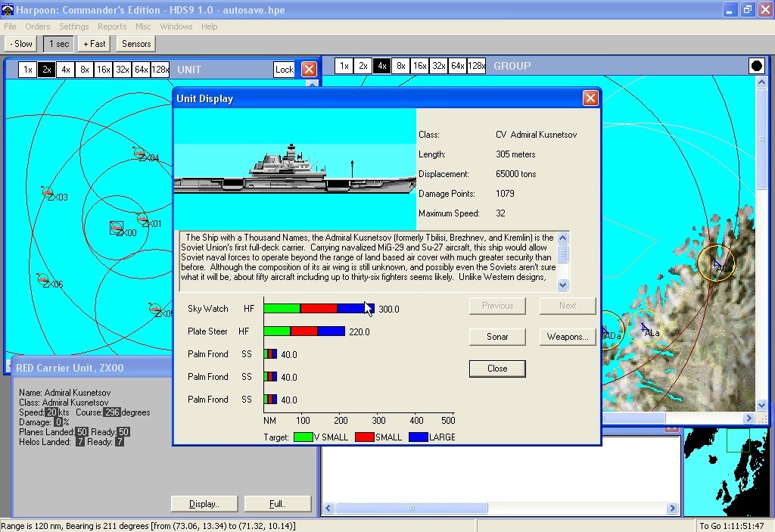
Task: Open the Settings menu
Action: point(73,26)
